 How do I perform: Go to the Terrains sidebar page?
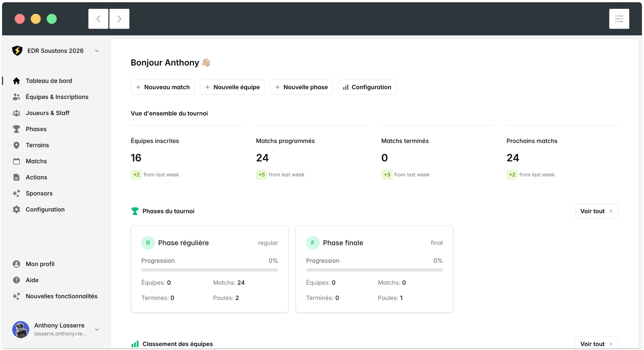click(37, 145)
